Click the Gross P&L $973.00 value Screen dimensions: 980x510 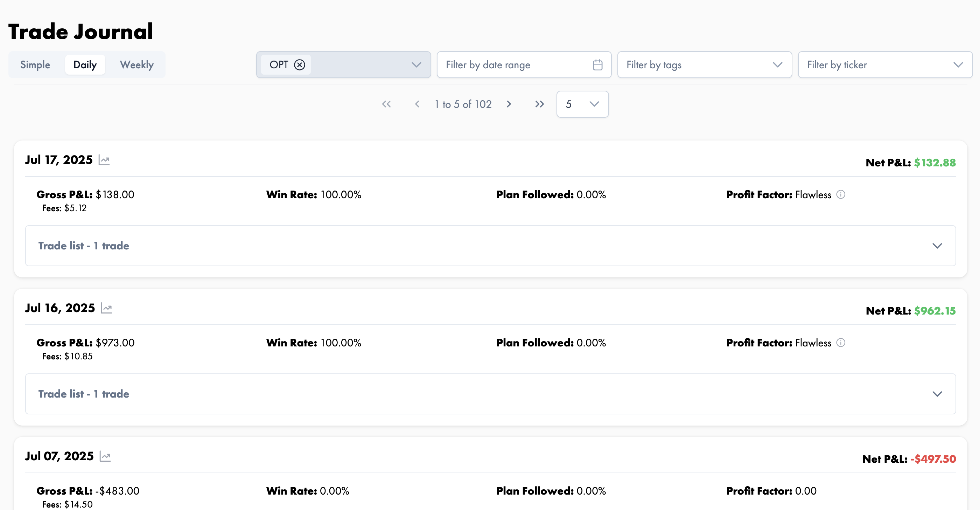point(115,343)
